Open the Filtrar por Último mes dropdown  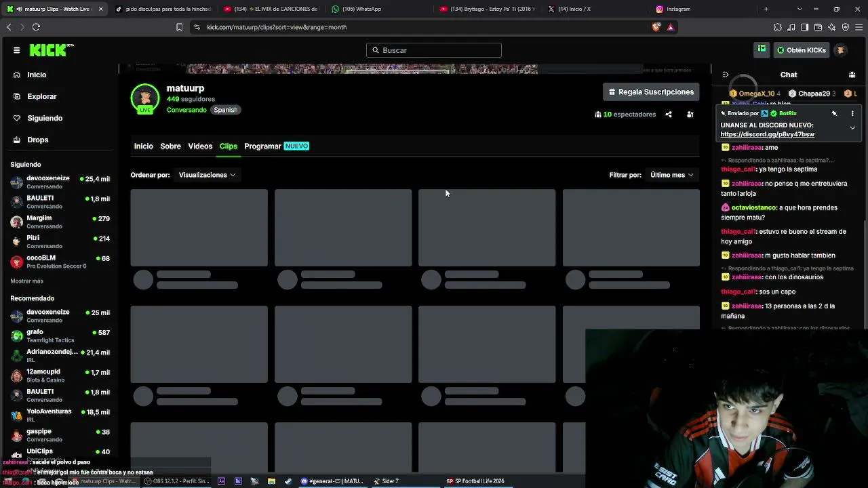[x=671, y=175]
